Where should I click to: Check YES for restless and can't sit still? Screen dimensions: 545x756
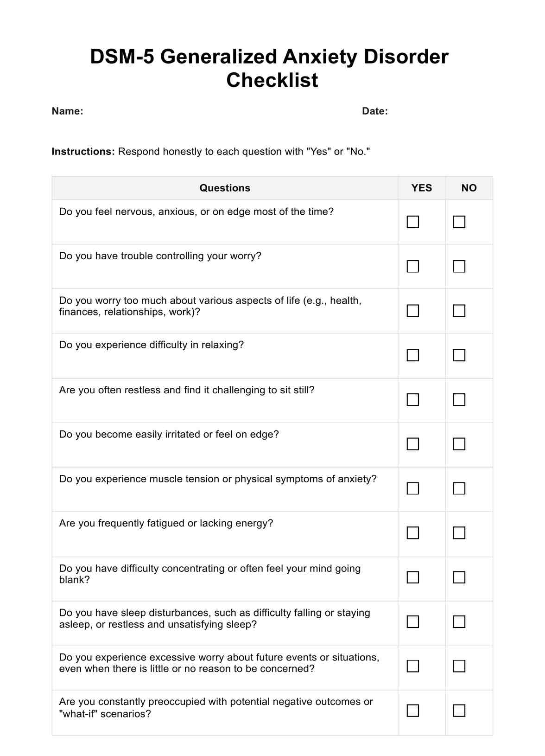412,400
